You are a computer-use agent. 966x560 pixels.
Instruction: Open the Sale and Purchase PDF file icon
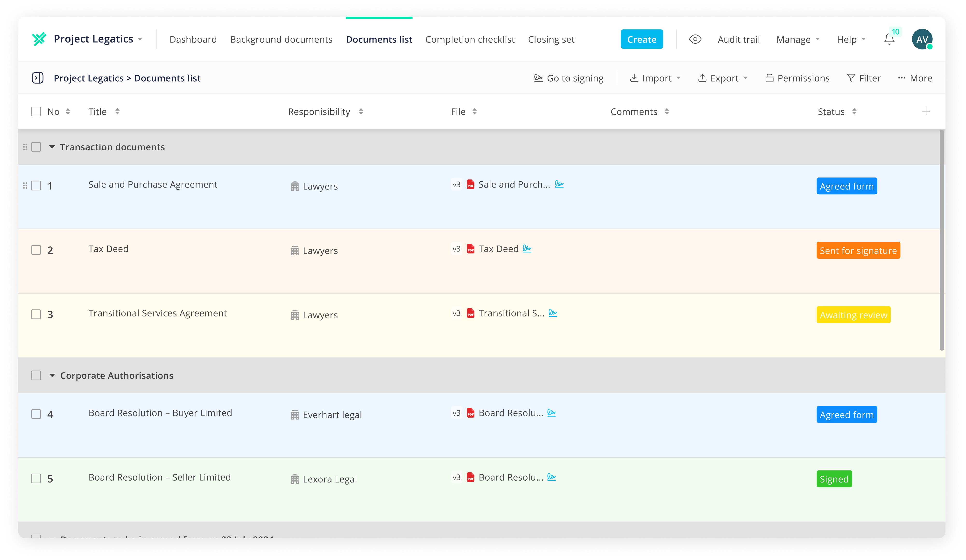[x=470, y=185]
